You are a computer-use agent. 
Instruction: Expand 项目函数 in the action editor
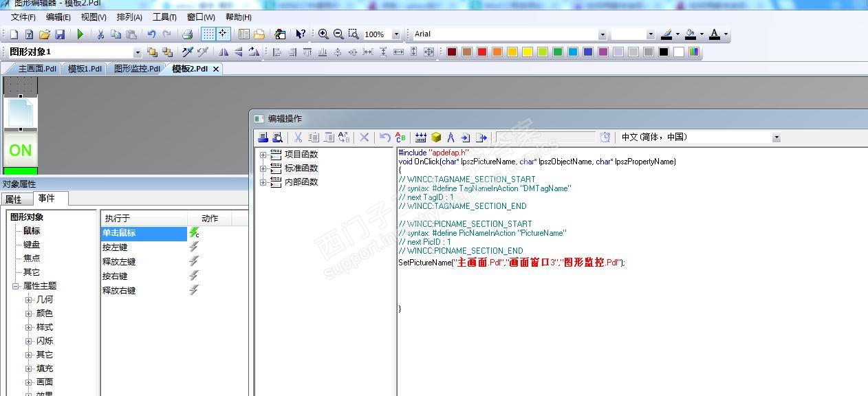click(x=263, y=155)
